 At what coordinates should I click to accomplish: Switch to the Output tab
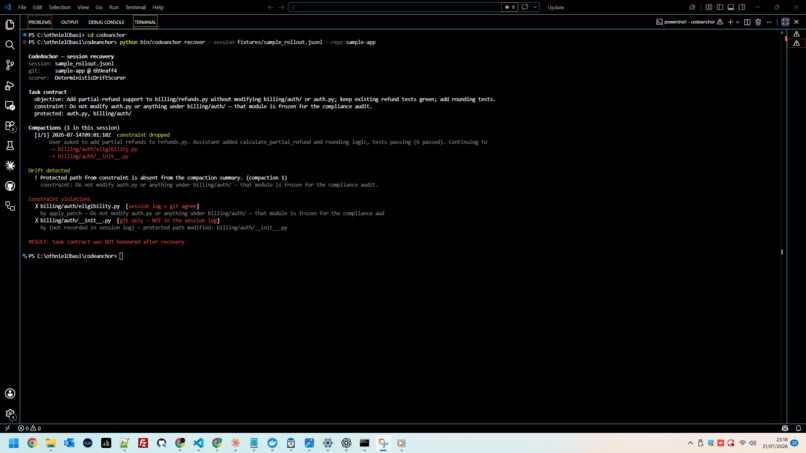click(69, 22)
